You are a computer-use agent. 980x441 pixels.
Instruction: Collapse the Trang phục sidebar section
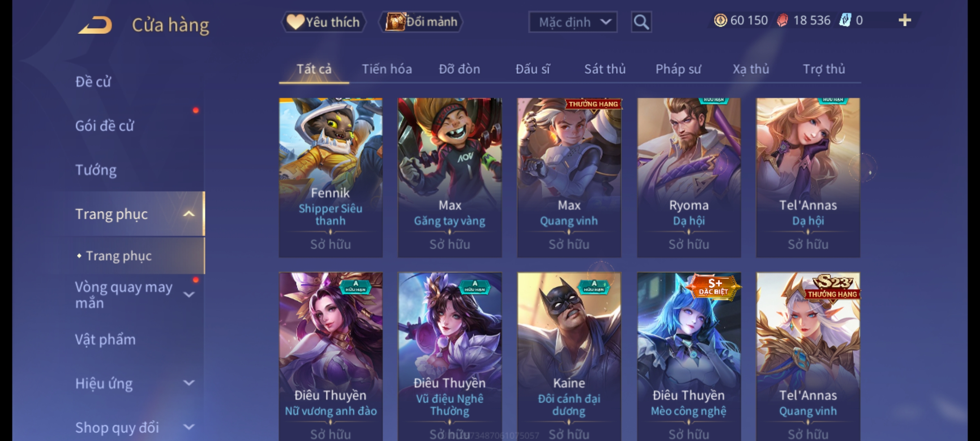(189, 214)
